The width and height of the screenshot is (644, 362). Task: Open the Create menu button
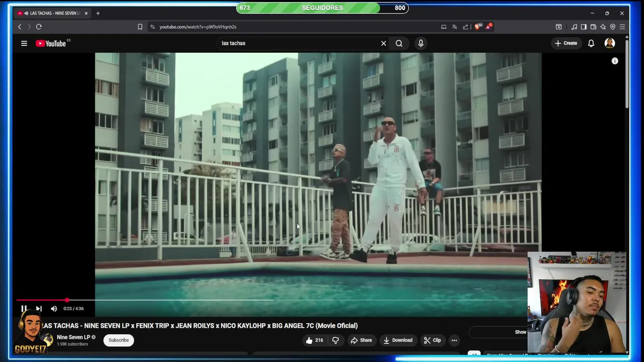(566, 43)
